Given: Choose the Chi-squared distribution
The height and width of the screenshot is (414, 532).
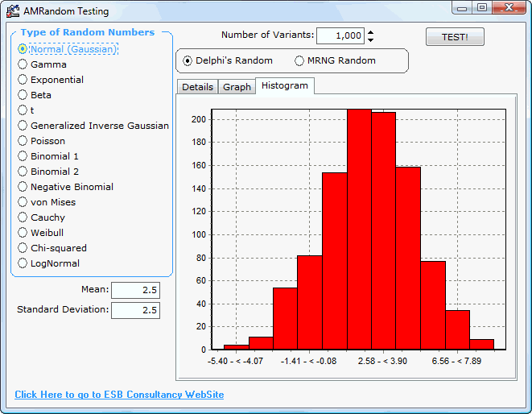Looking at the screenshot, I should point(23,248).
